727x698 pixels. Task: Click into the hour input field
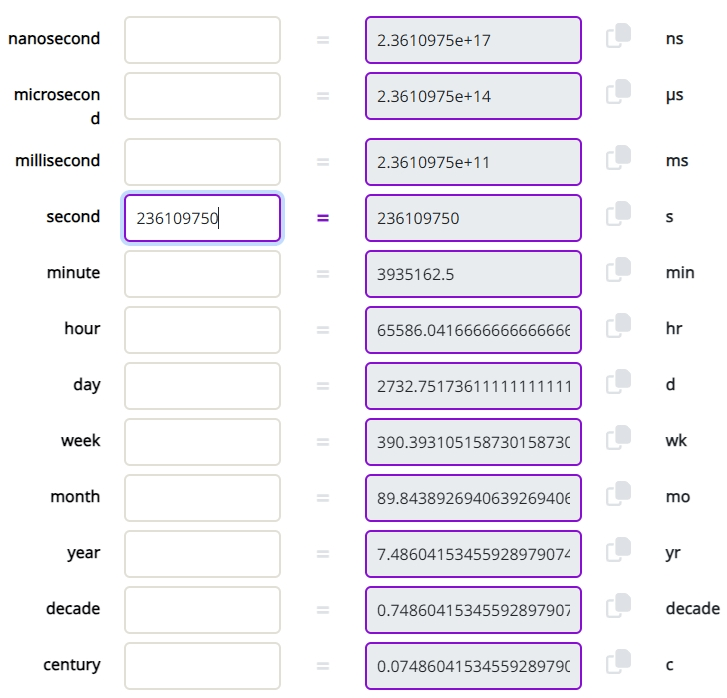(202, 330)
